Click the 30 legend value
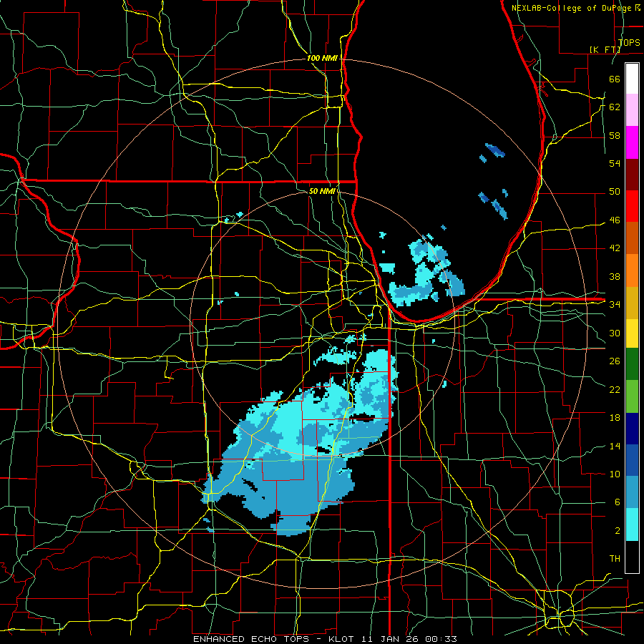This screenshot has width=644, height=644. point(615,333)
